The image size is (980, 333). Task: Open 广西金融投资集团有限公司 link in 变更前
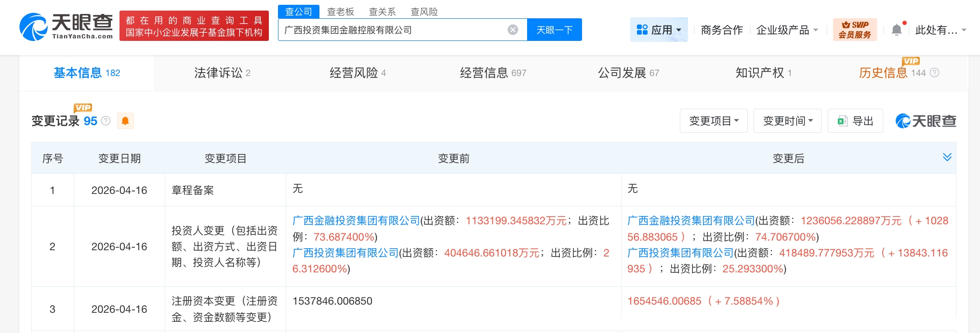click(356, 221)
